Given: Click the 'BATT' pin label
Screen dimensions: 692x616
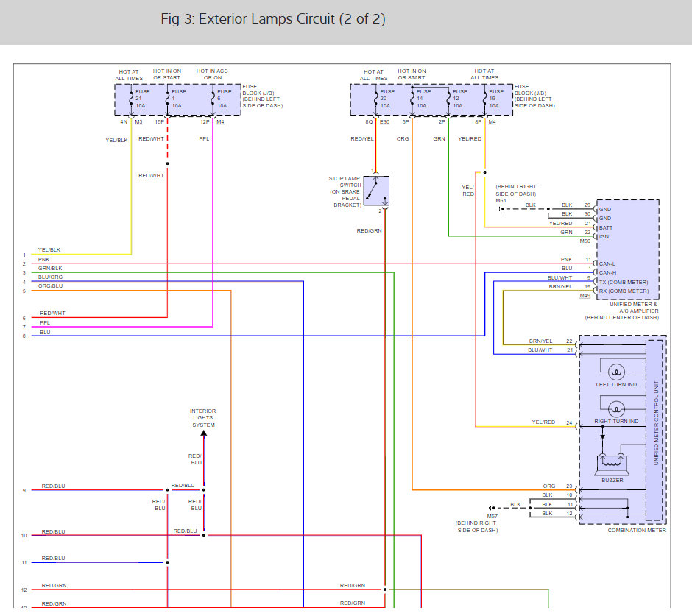Looking at the screenshot, I should 605,227.
